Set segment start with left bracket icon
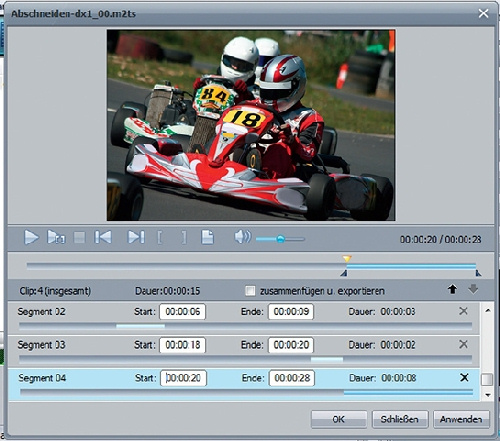 coord(160,238)
